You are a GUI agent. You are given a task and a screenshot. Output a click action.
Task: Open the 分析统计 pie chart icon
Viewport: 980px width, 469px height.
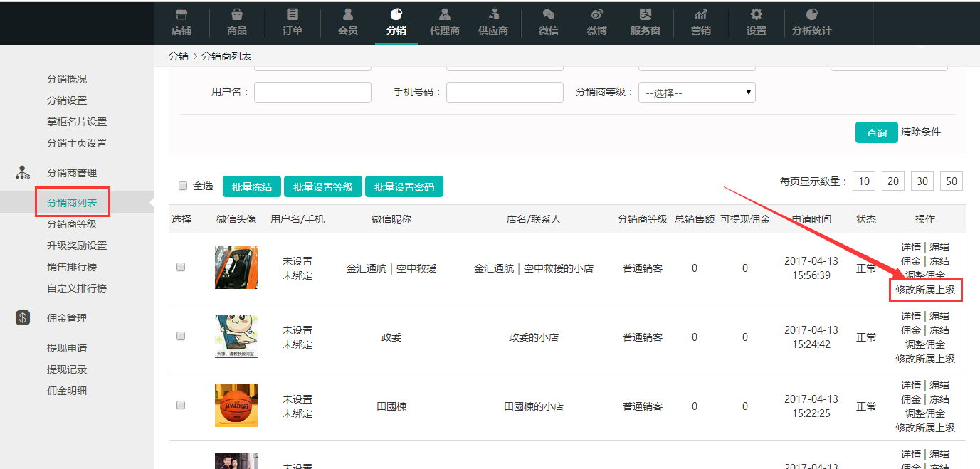pos(811,14)
